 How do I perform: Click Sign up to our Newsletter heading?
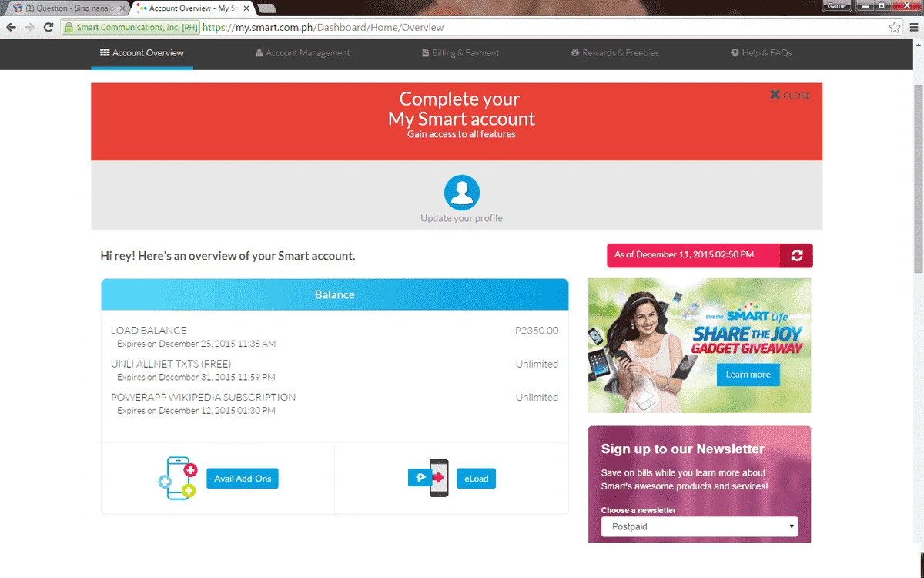pyautogui.click(x=683, y=449)
